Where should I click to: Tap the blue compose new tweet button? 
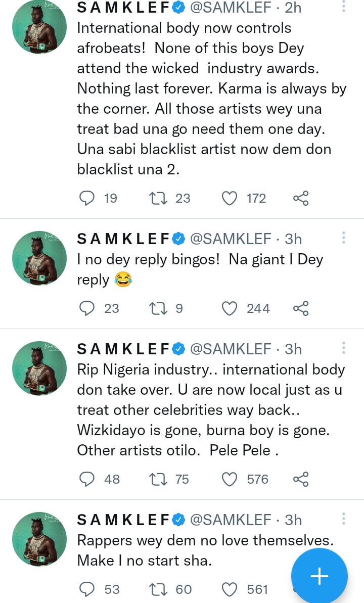(x=319, y=576)
